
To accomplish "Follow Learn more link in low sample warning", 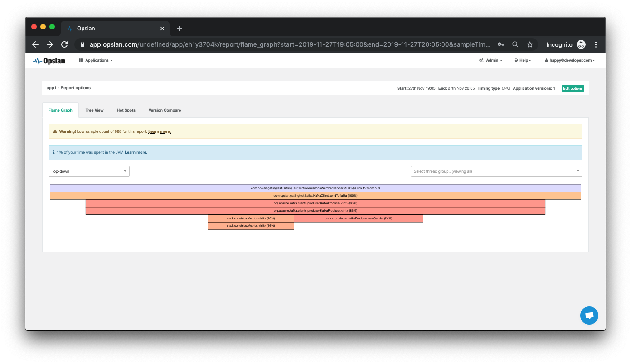I will (160, 131).
